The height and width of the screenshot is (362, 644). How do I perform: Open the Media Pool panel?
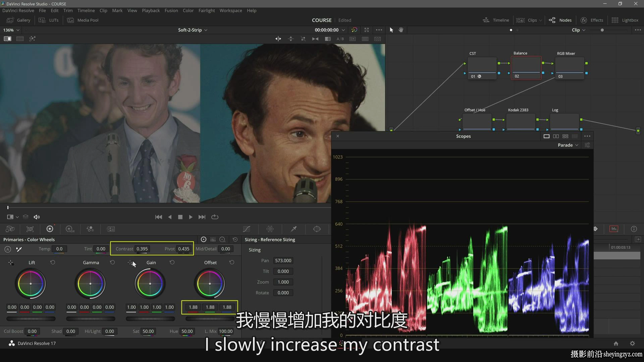[x=83, y=20]
